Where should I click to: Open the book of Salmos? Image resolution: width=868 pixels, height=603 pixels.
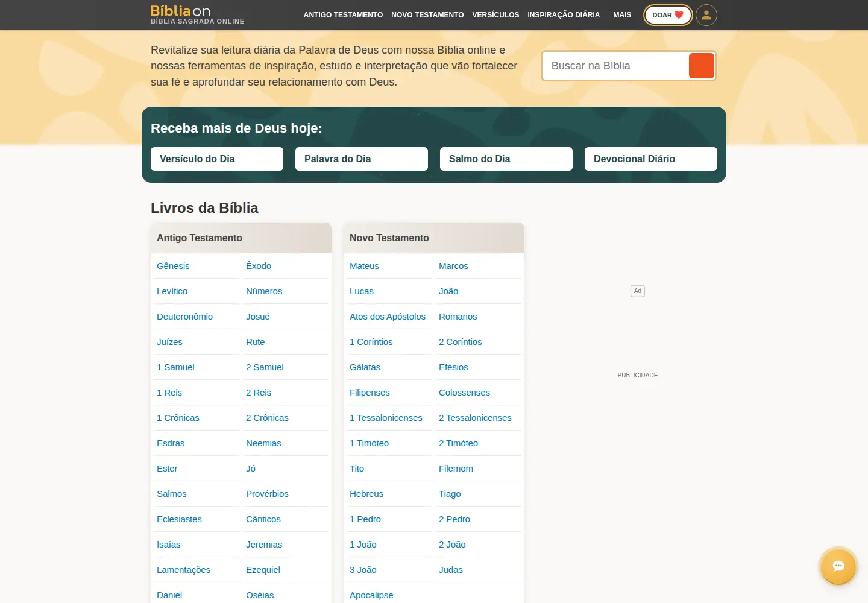(x=171, y=494)
